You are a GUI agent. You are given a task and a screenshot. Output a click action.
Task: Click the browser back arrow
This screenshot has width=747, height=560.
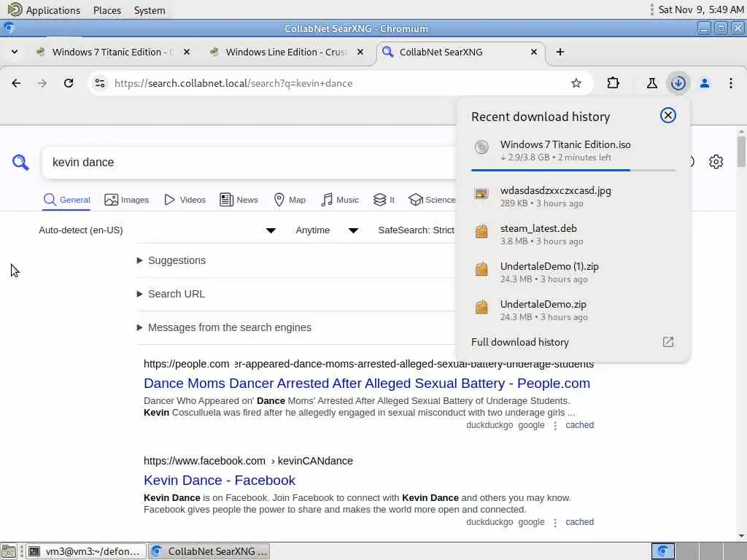coord(16,83)
